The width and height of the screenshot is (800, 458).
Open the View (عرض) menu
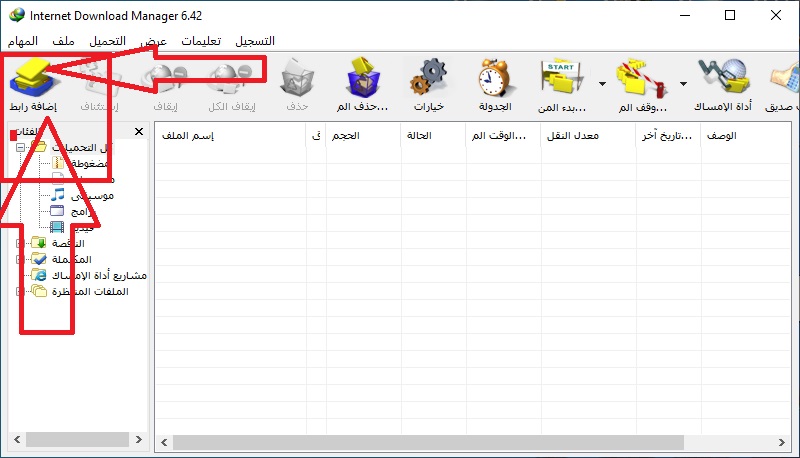click(x=154, y=41)
